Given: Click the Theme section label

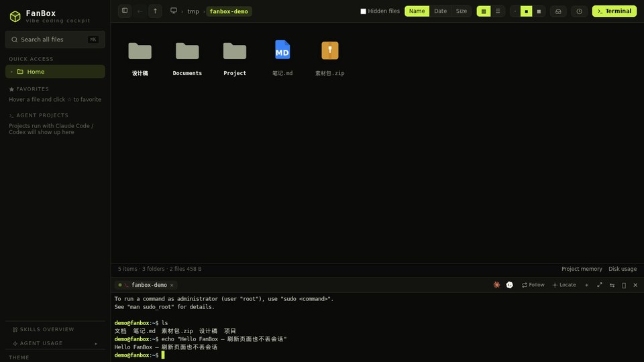Looking at the screenshot, I should point(19,357).
